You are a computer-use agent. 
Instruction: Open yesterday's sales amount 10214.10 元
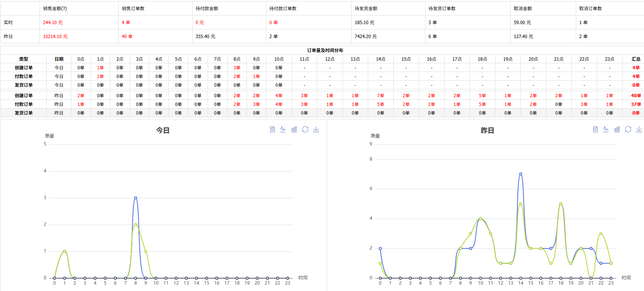[55, 37]
